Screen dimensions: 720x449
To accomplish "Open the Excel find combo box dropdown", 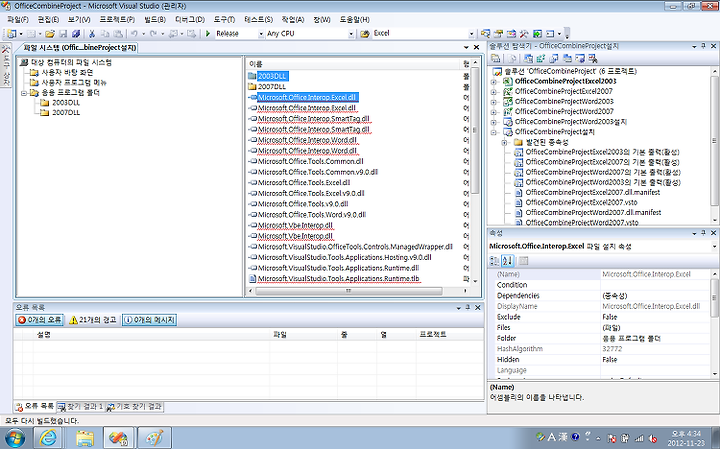I will 472,34.
